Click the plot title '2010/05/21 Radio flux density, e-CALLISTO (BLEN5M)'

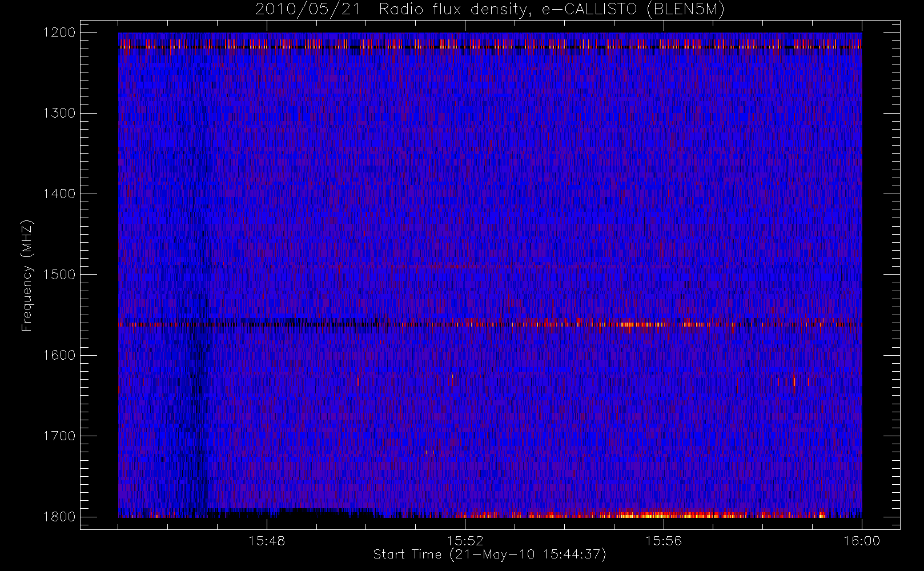pos(490,10)
